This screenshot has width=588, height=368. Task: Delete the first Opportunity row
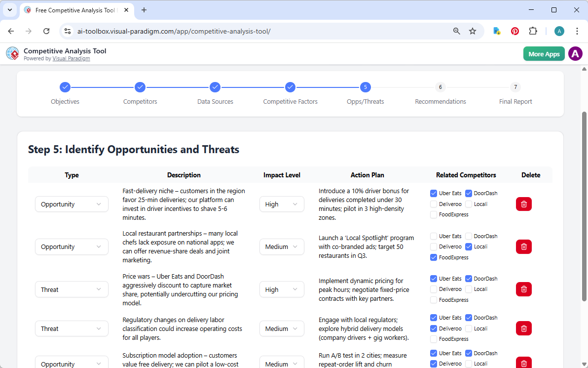click(x=523, y=204)
